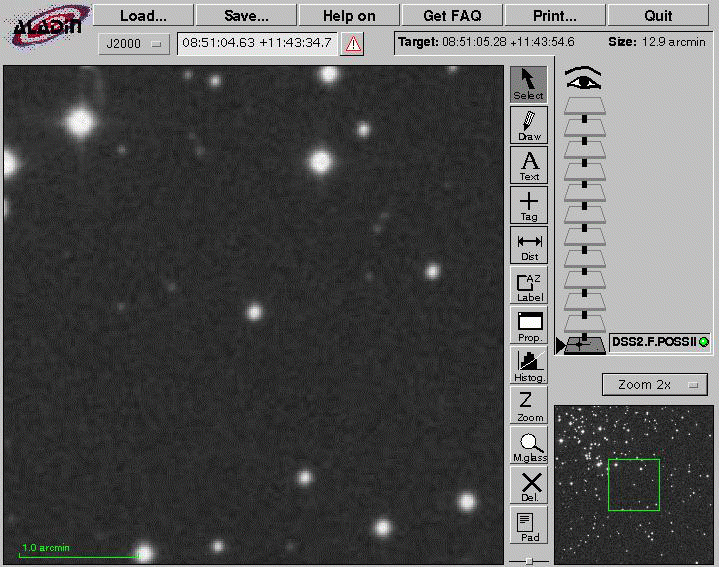Click the Get FAQ button
719x567 pixels.
click(452, 16)
